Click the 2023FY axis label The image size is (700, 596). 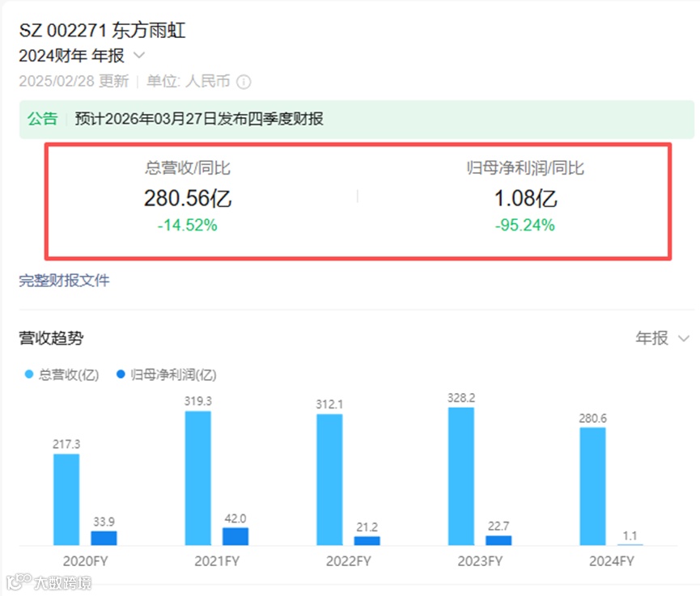480,560
